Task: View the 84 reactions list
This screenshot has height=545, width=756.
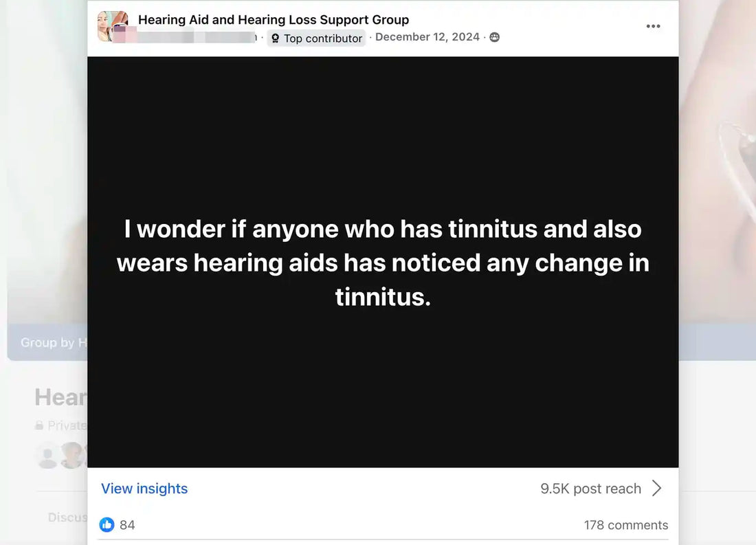Action: click(x=127, y=525)
